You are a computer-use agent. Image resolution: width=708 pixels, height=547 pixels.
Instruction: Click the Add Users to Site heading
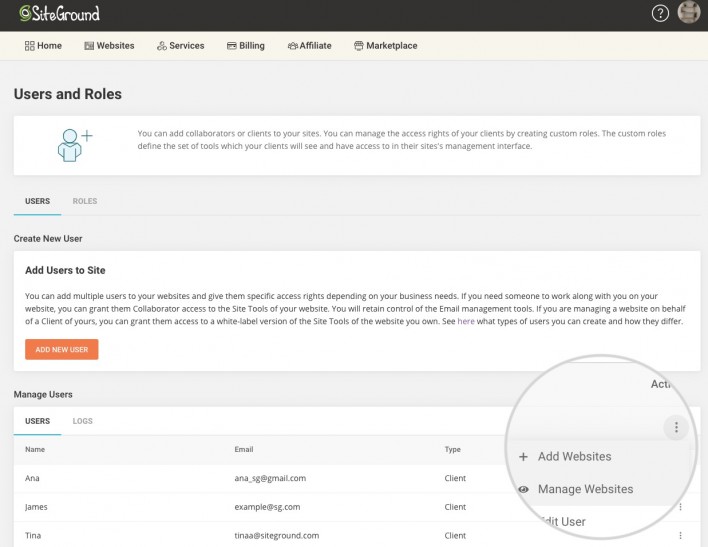(x=65, y=270)
